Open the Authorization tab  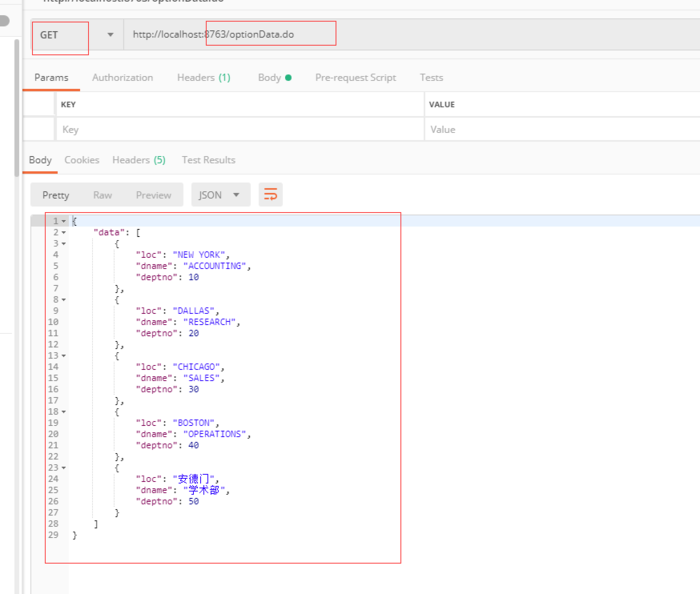coord(122,78)
